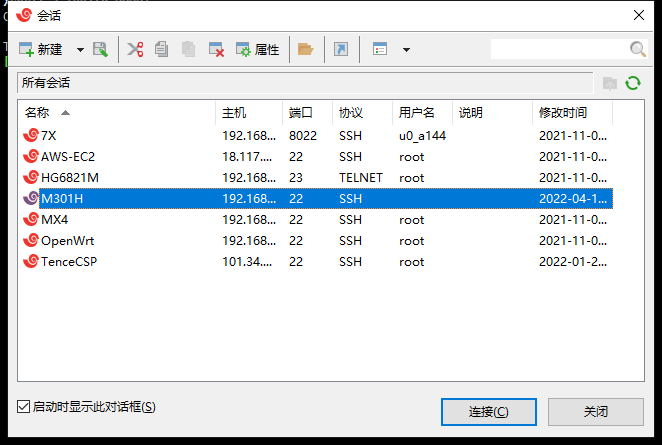The image size is (662, 445).
Task: Click the 7X session icon
Action: [31, 135]
